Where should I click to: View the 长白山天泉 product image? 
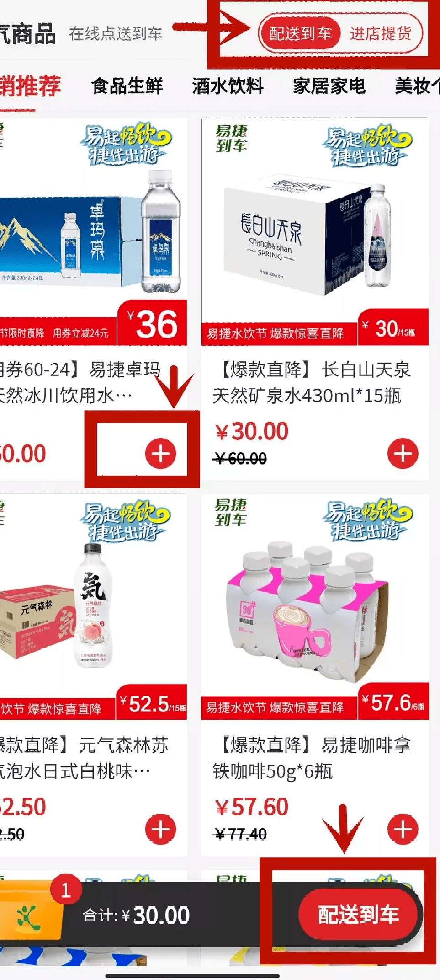[x=315, y=231]
